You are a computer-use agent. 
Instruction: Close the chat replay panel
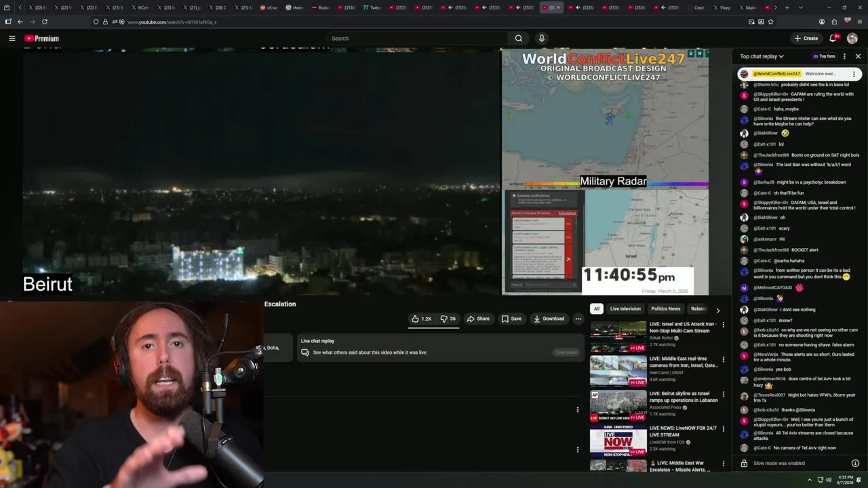click(x=858, y=56)
